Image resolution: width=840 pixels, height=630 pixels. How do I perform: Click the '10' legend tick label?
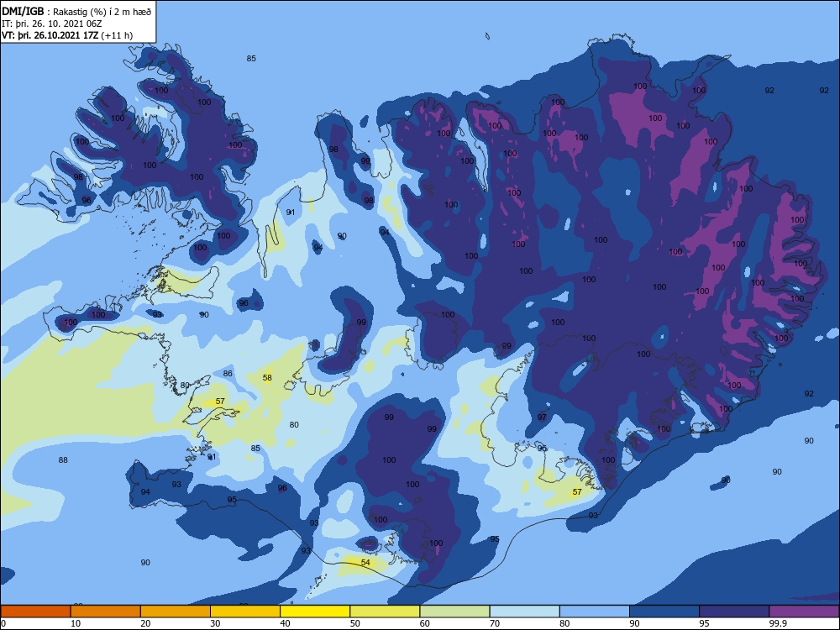[76, 623]
